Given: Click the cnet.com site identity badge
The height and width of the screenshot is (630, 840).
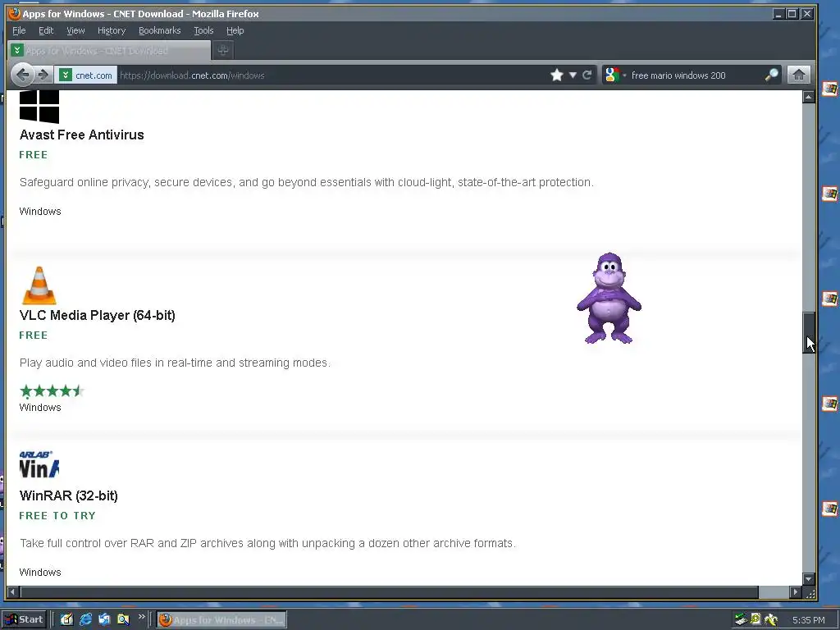Looking at the screenshot, I should point(86,75).
